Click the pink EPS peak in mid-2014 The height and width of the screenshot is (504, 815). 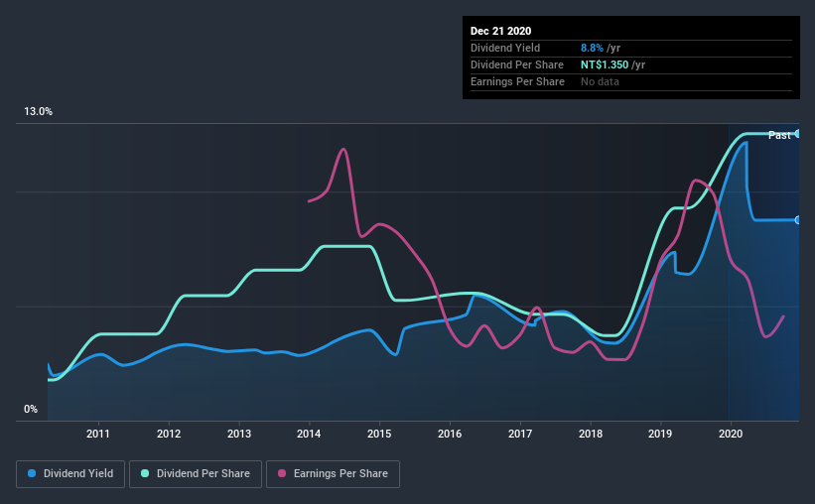coord(343,150)
